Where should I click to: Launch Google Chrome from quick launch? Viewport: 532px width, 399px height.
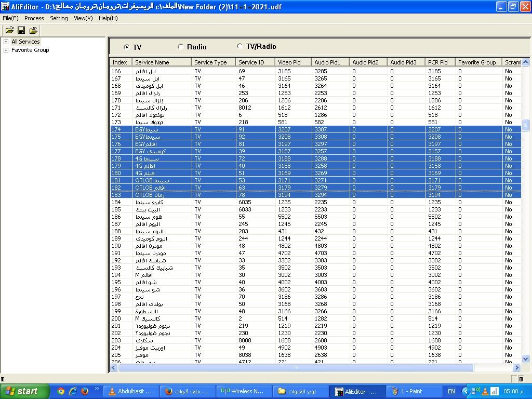[61, 391]
